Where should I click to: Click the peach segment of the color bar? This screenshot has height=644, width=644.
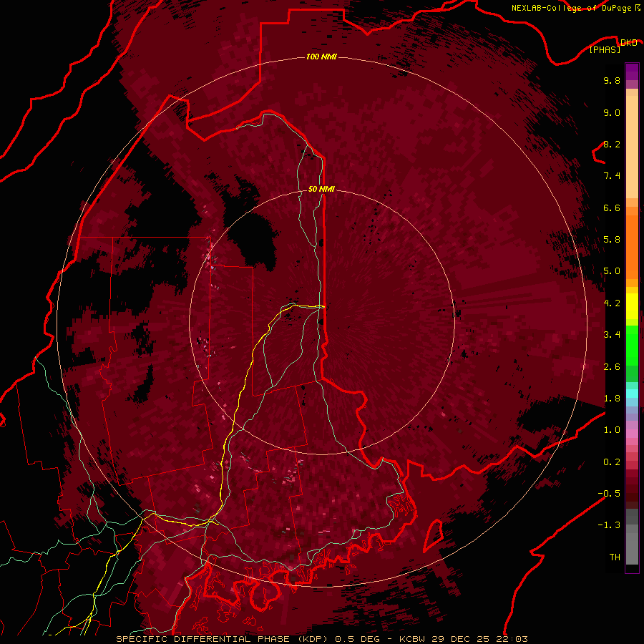click(x=632, y=148)
